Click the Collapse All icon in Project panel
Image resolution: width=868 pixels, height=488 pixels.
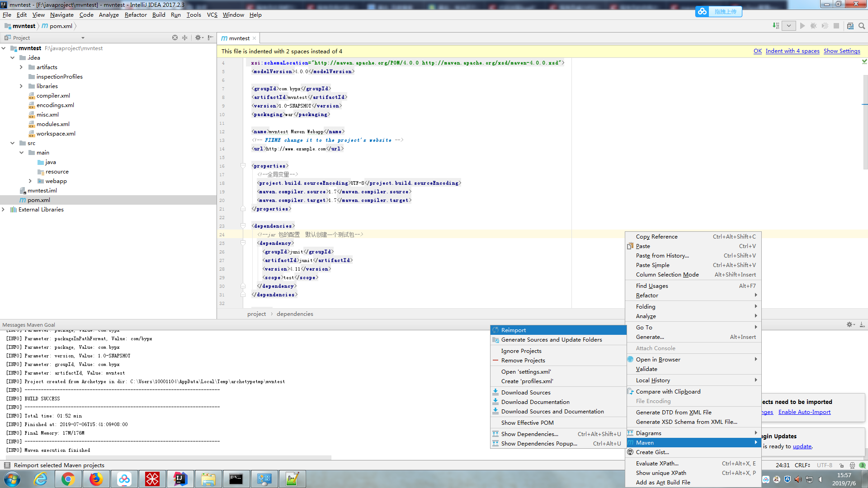click(184, 38)
